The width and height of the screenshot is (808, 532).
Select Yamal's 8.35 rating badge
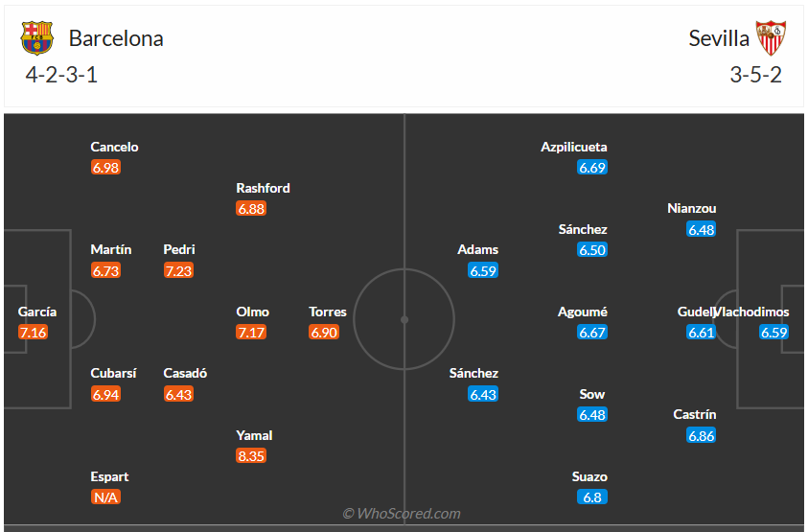pos(251,456)
